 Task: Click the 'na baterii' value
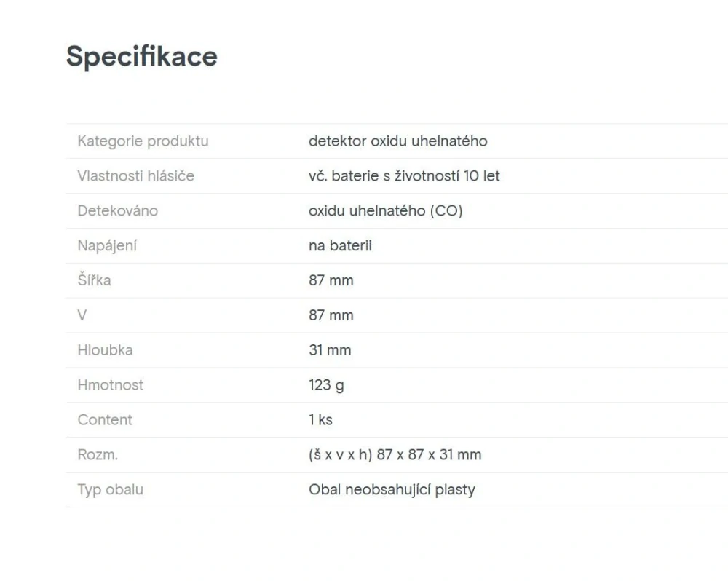click(x=340, y=246)
